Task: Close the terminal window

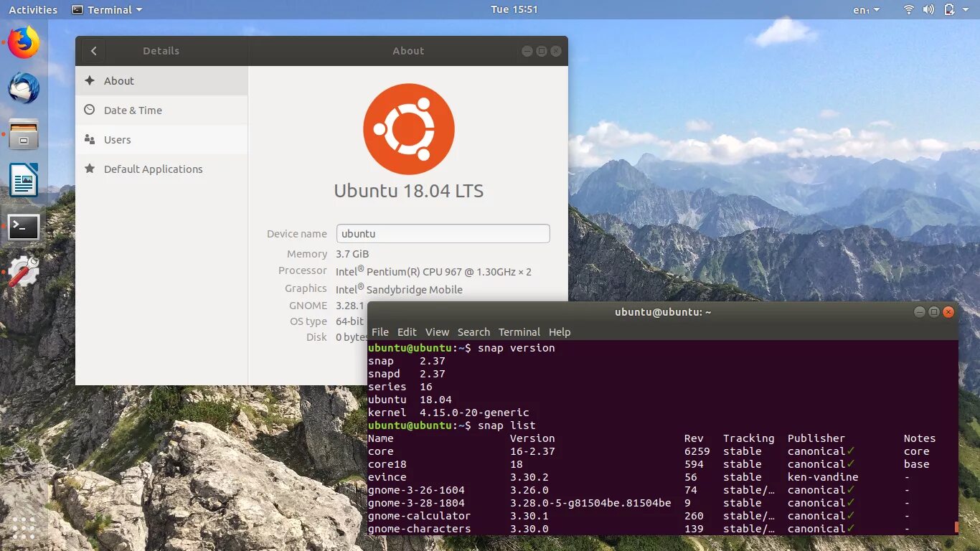Action: tap(948, 312)
